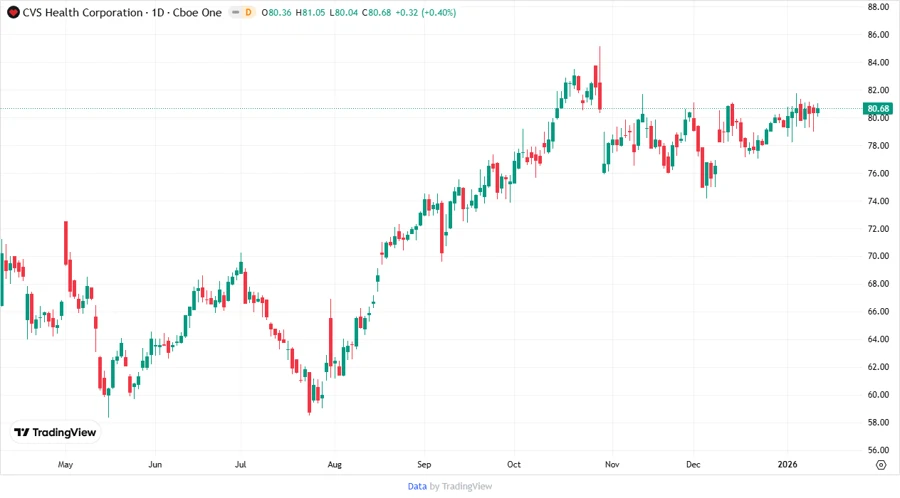Click the May label on time axis
The width and height of the screenshot is (900, 498).
tap(65, 465)
